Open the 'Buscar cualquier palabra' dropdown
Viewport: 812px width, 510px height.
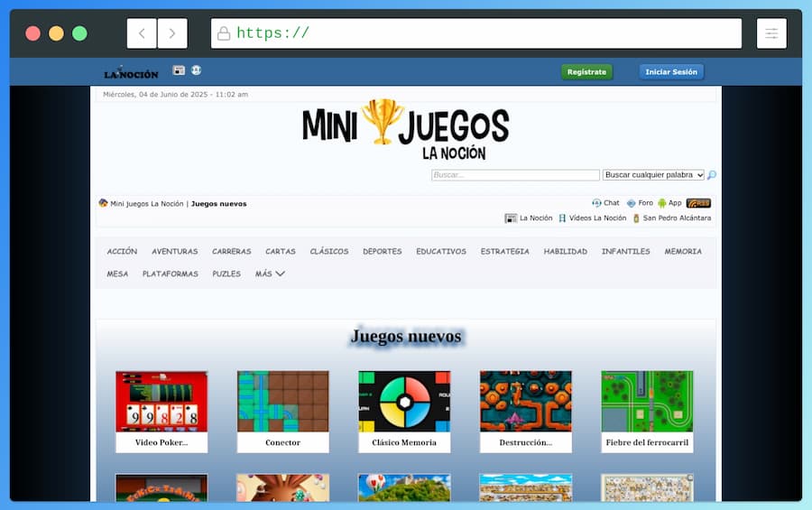pos(653,175)
